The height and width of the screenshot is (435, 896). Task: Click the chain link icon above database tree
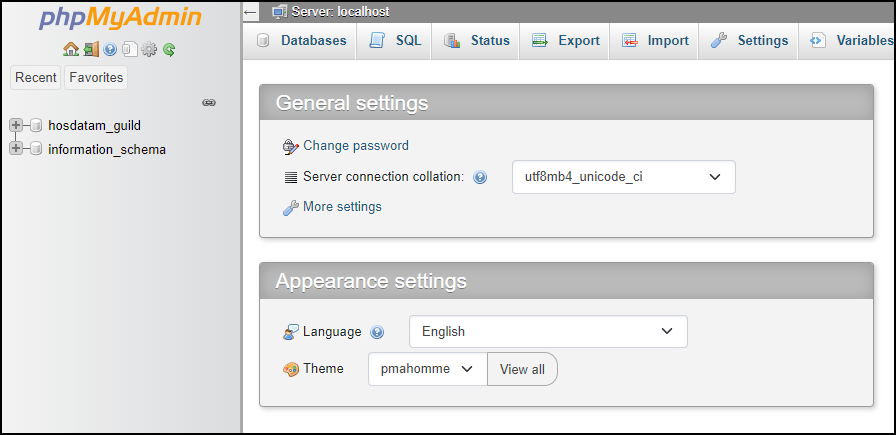pos(209,102)
